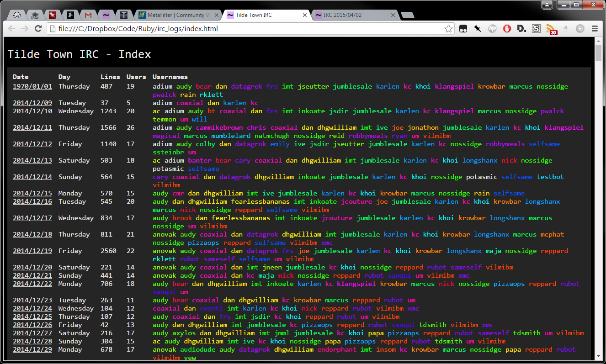Click the 2560 lines value for 2014/12/19

(x=108, y=251)
